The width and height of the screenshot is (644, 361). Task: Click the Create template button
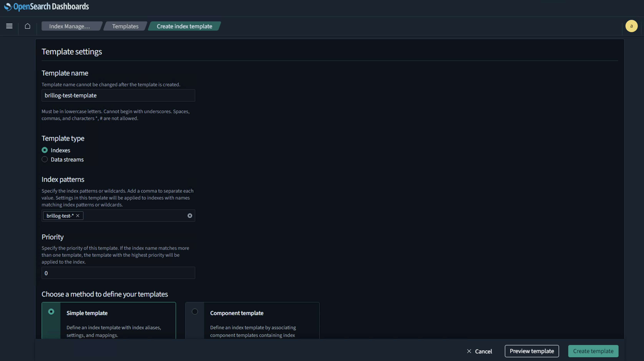pyautogui.click(x=593, y=351)
